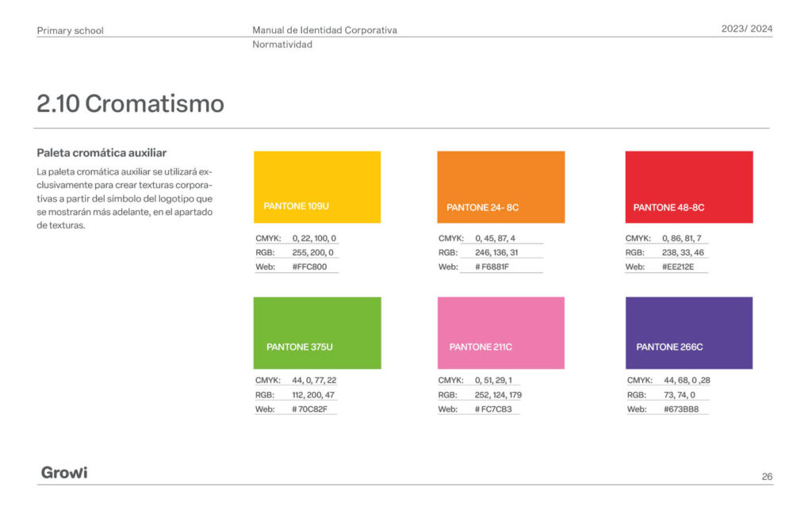
Task: Click RGB value 255, 200, 0
Action: [x=312, y=253]
